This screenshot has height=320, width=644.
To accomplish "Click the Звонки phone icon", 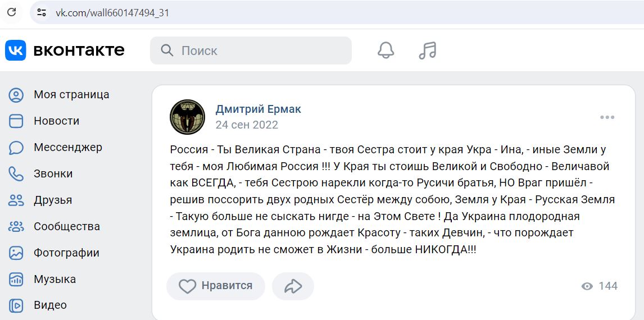I will 16,174.
